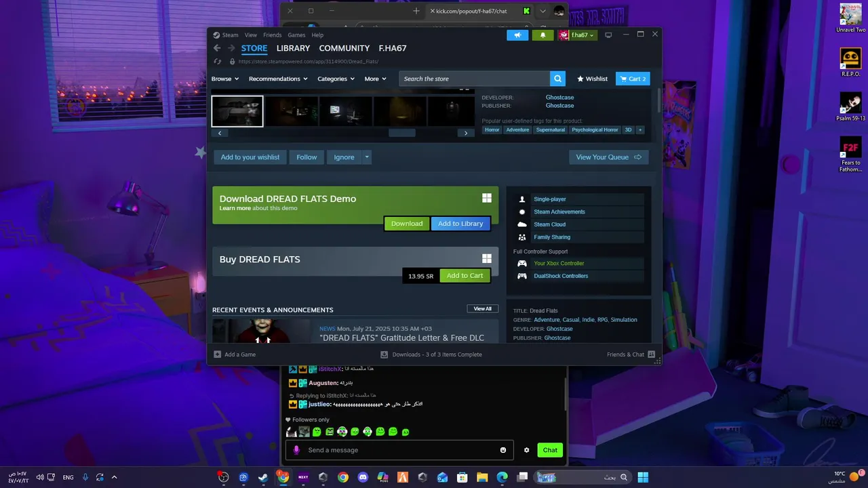Click the Windows Start button

tap(643, 477)
